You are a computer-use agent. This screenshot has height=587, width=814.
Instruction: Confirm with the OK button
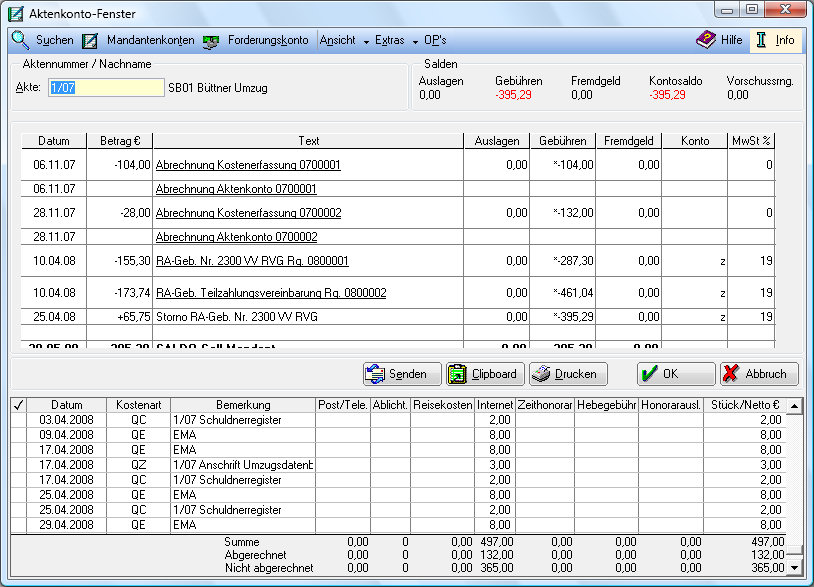(676, 374)
